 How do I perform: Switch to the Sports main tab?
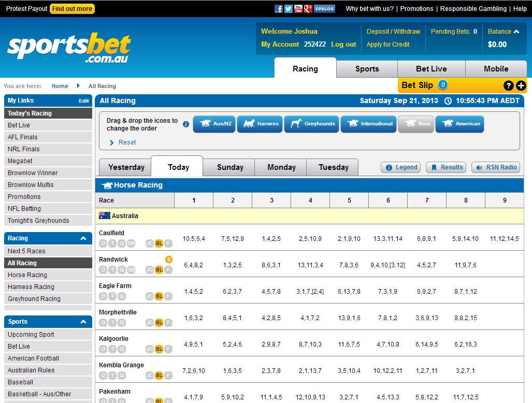(x=367, y=69)
